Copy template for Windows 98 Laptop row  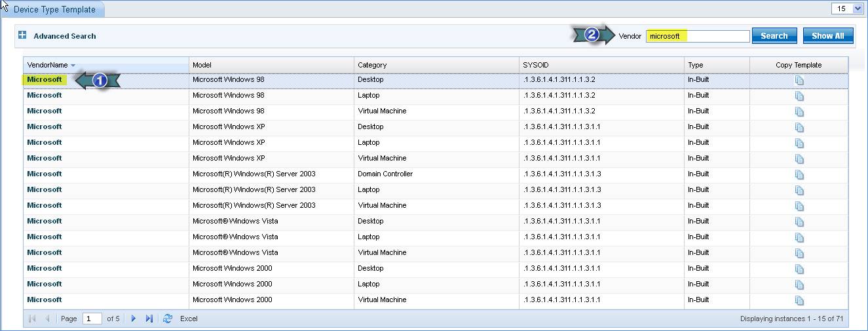[x=799, y=96]
